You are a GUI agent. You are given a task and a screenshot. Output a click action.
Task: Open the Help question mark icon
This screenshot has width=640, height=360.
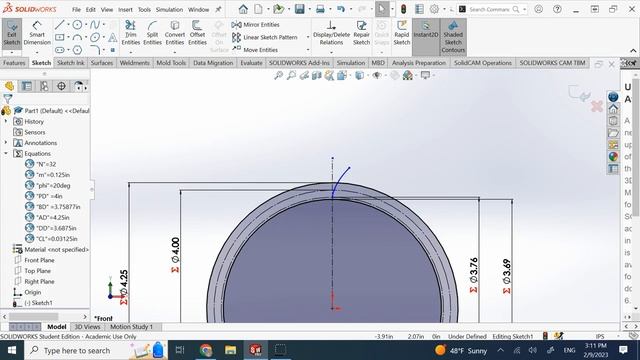tap(557, 9)
